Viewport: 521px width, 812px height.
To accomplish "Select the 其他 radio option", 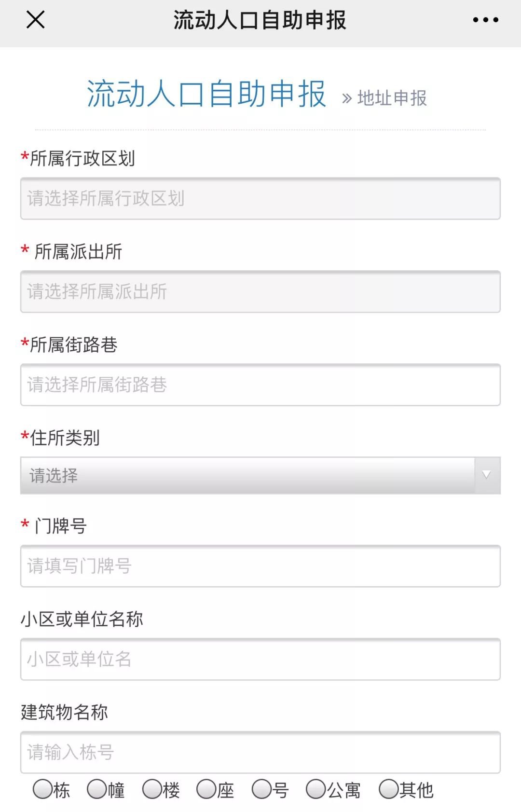I will coord(389,789).
